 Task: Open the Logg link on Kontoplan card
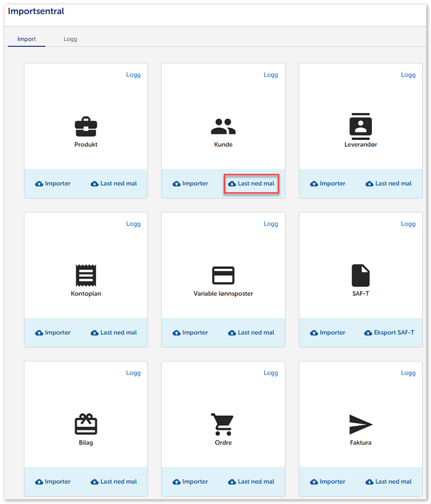pyautogui.click(x=133, y=224)
